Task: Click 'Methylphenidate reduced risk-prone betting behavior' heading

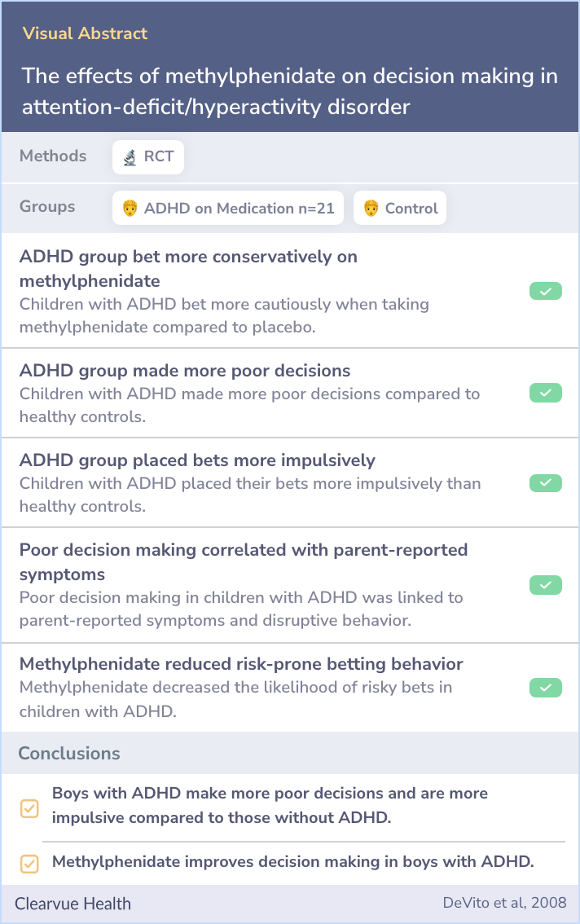Action: pos(241,664)
